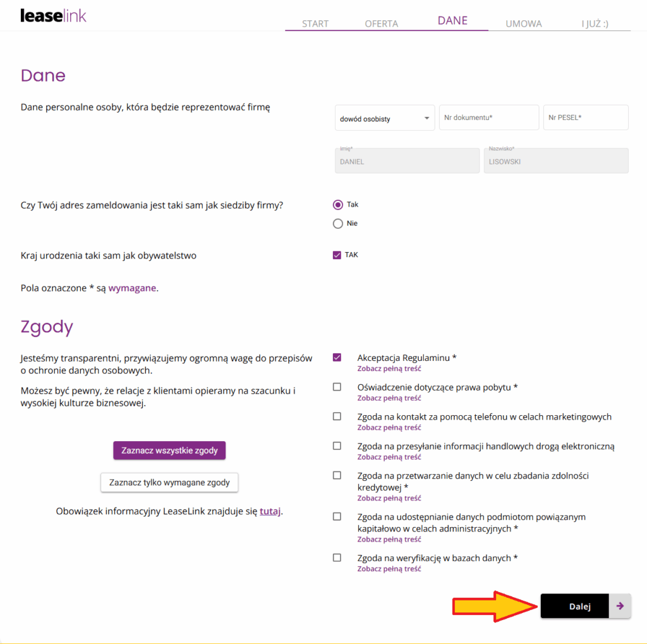Image resolution: width=647 pixels, height=644 pixels.
Task: Focus the Nr dokumentu input field
Action: coord(489,118)
